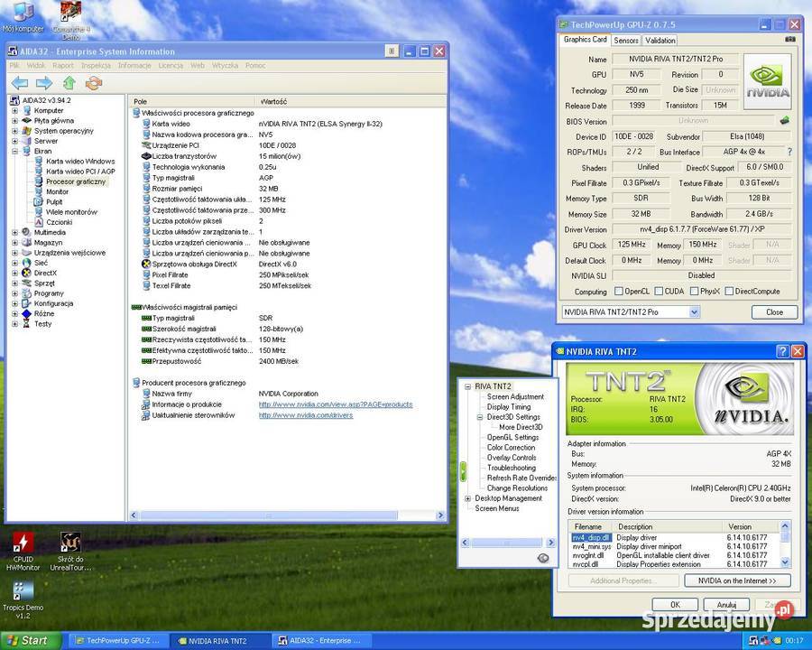The height and width of the screenshot is (650, 812).
Task: Enable the PhysX checkbox in GPU-Z
Action: click(695, 291)
